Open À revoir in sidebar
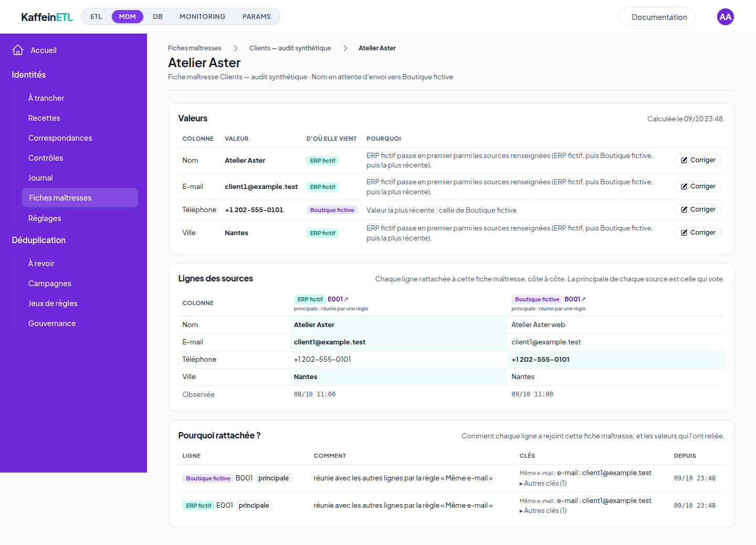Screen dimensions: 756x545 [x=80, y=264]
